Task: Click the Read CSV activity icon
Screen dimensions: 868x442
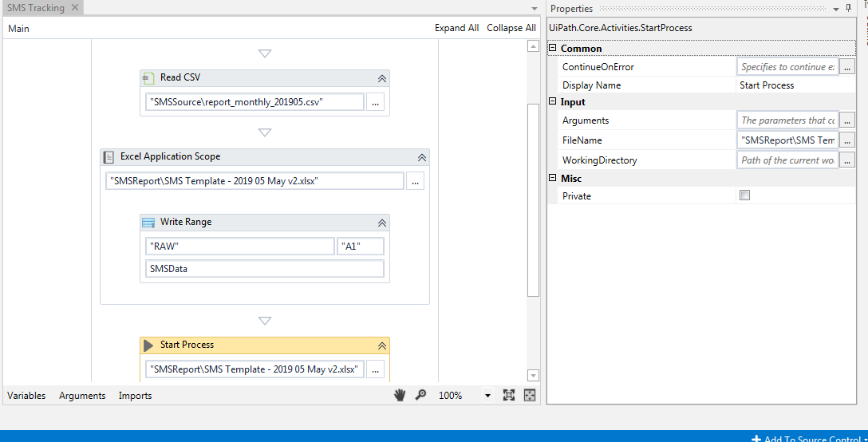Action: (148, 78)
